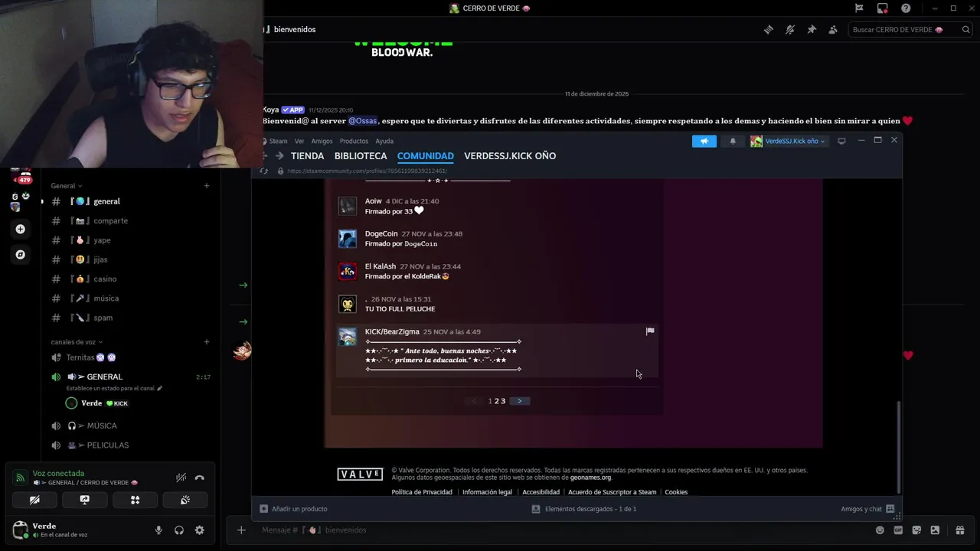Screen dimensions: 980x551
Task: Open soundboard in Discord voice panel
Action: tap(185, 500)
